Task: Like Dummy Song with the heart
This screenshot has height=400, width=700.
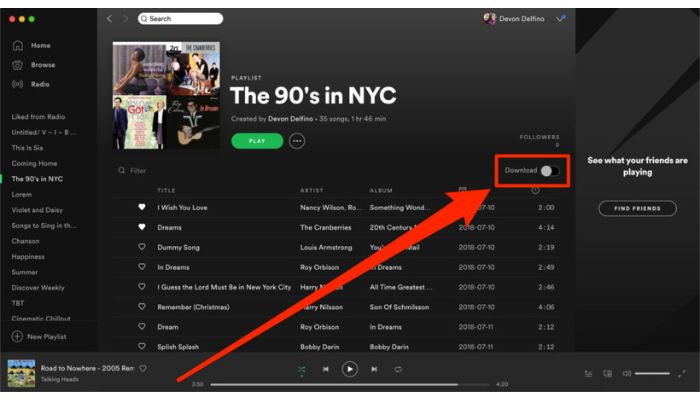Action: point(142,247)
